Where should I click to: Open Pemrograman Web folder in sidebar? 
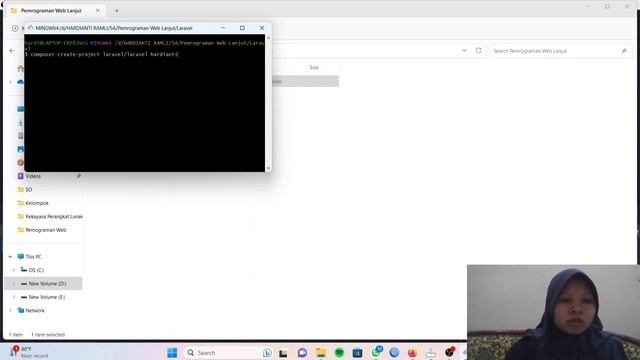coord(46,230)
